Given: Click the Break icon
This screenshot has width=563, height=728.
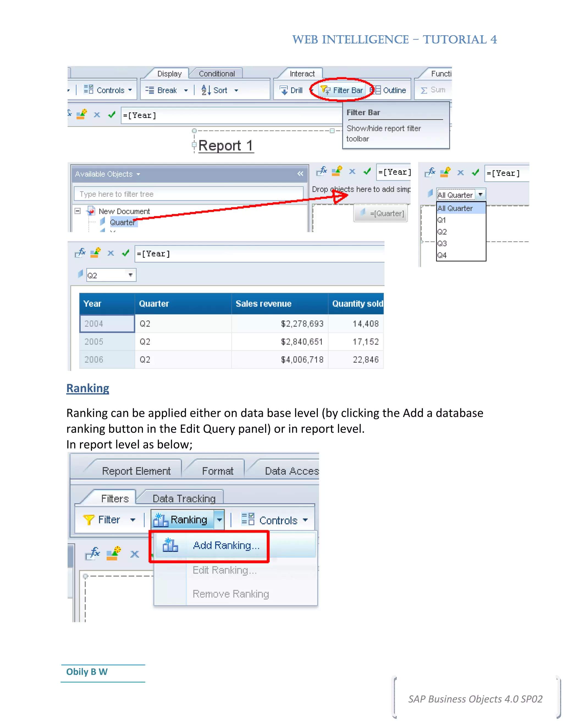Looking at the screenshot, I should [x=150, y=90].
